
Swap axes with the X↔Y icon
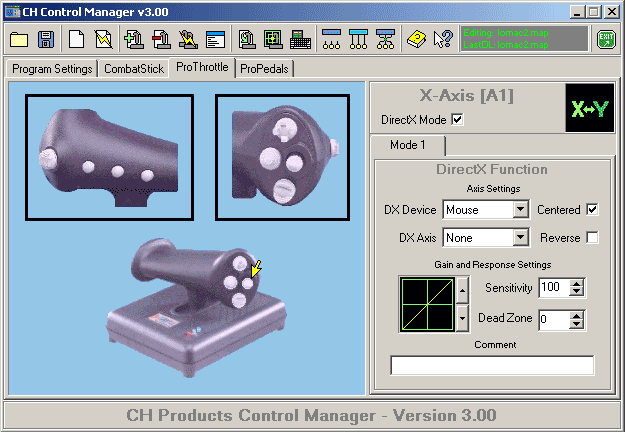click(590, 108)
